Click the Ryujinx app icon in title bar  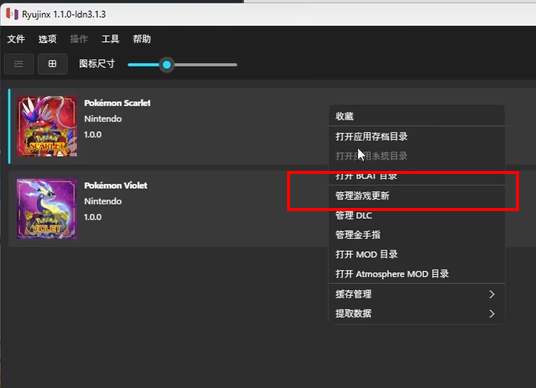12,14
